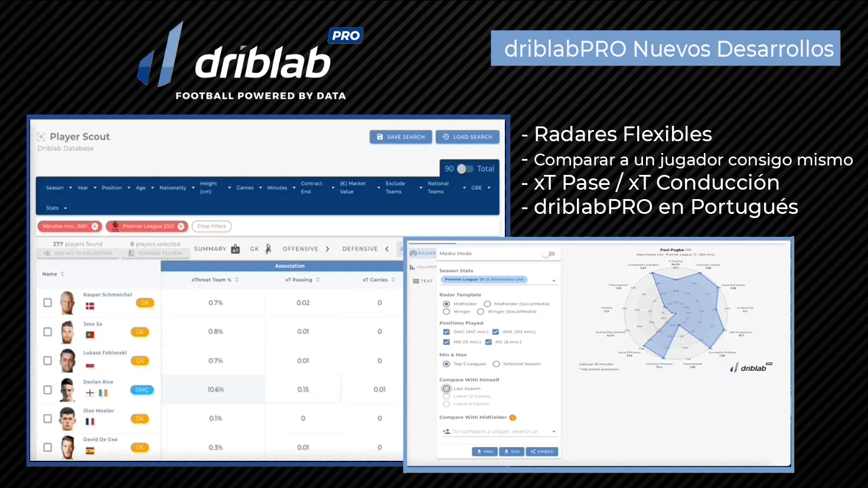Click the Denmark flag under Kasper Schmeichel
868x488 pixels.
[90, 306]
